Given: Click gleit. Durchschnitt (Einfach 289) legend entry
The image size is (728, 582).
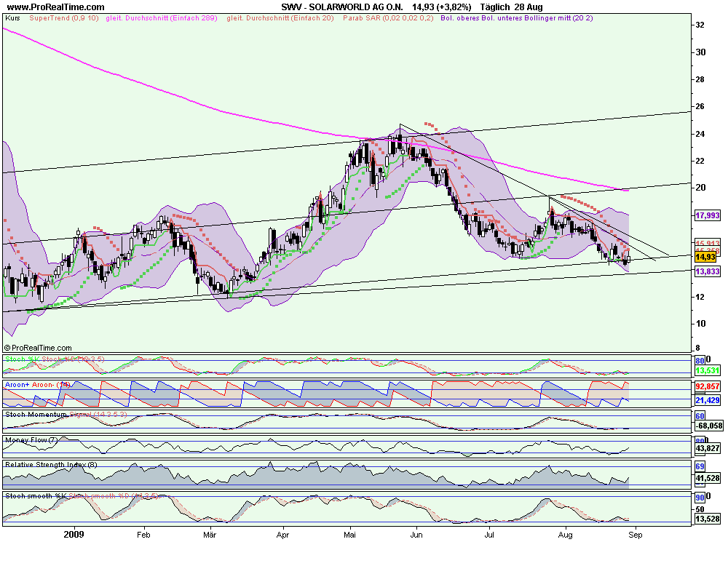Looking at the screenshot, I should (162, 18).
